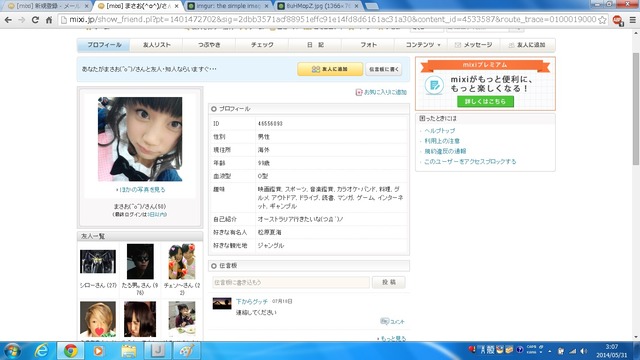Click 友人に追加 in the navigation bar
The height and width of the screenshot is (360, 640).
(x=527, y=45)
